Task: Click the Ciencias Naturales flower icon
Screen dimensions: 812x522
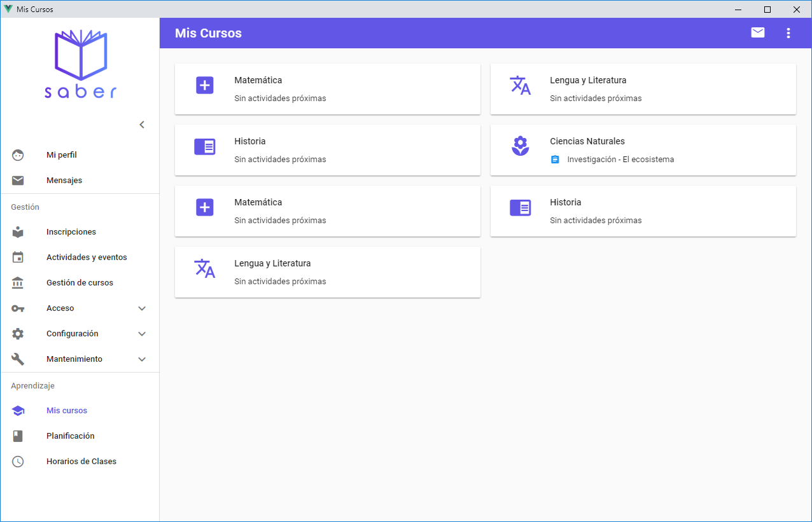Action: (x=521, y=146)
